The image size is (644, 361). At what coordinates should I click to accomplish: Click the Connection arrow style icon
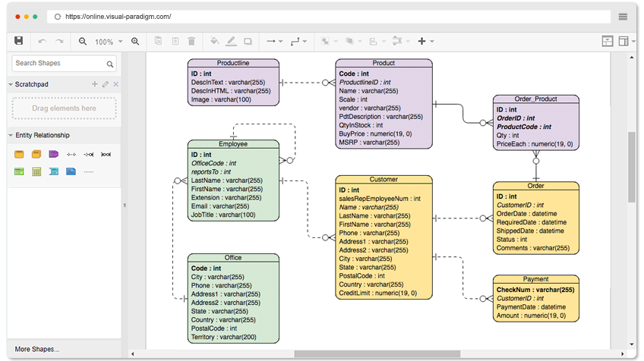(x=270, y=41)
